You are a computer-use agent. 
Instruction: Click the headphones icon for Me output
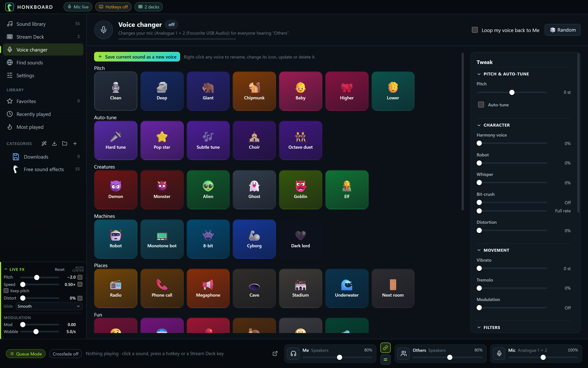pos(293,354)
